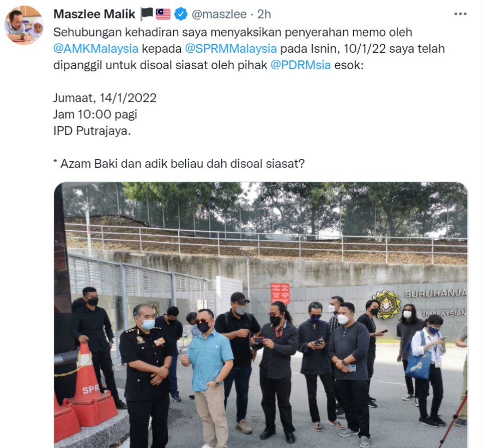The height and width of the screenshot is (448, 485).
Task: Click the Azam Baki question line
Action: point(179,164)
